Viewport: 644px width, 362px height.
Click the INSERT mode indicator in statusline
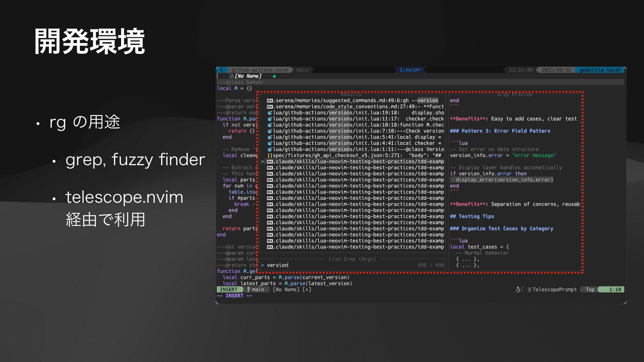click(228, 290)
